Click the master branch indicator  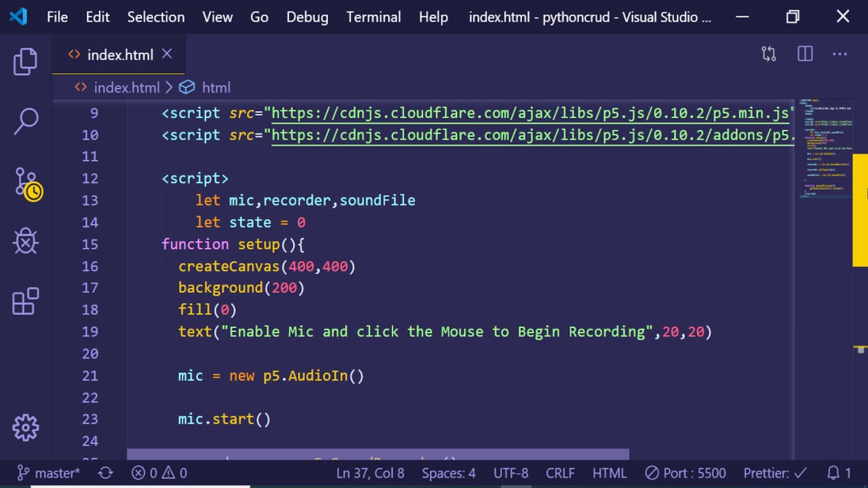click(x=48, y=473)
